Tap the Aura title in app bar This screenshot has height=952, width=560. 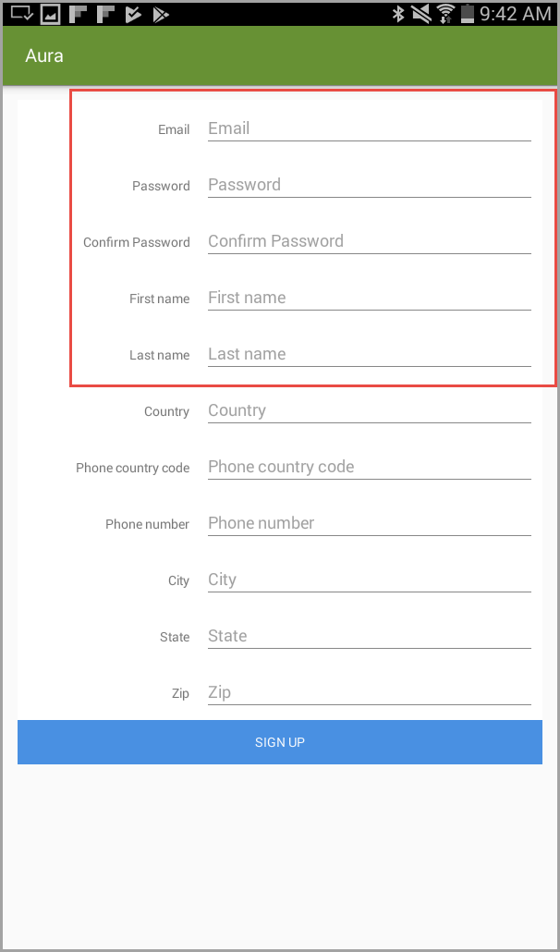point(44,56)
